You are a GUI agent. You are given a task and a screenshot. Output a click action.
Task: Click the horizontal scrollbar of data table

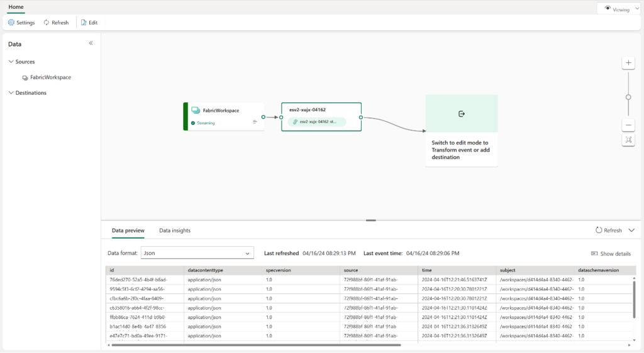pos(256,345)
